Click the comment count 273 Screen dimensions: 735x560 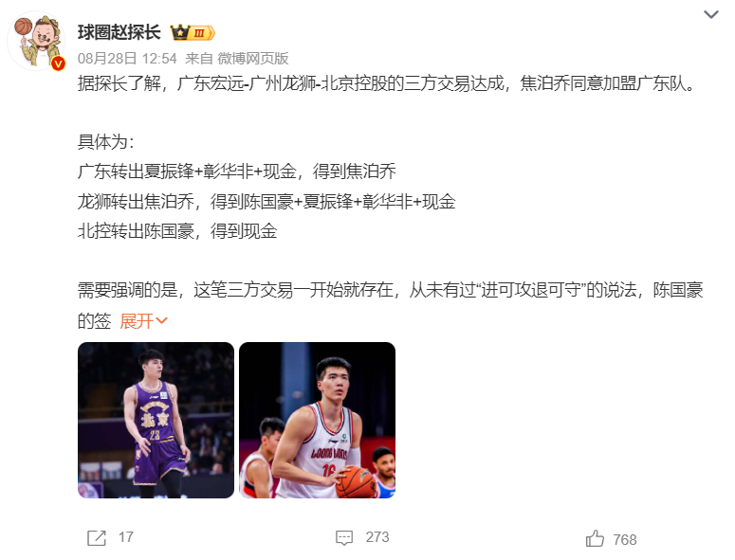click(377, 537)
